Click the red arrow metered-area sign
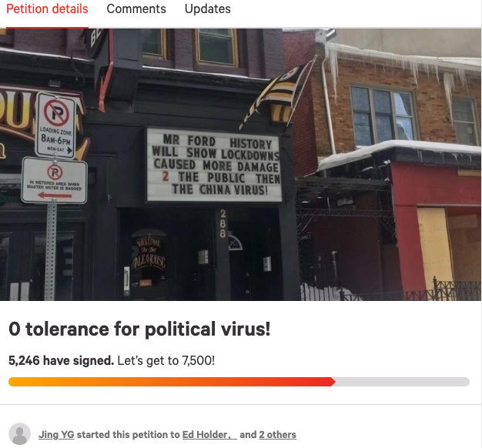Screen dimensions: 482x448 point(55,180)
